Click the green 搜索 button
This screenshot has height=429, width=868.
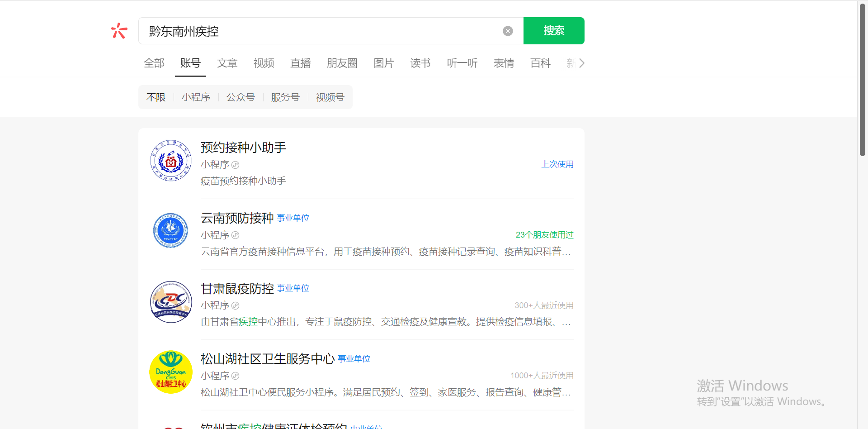click(x=554, y=31)
